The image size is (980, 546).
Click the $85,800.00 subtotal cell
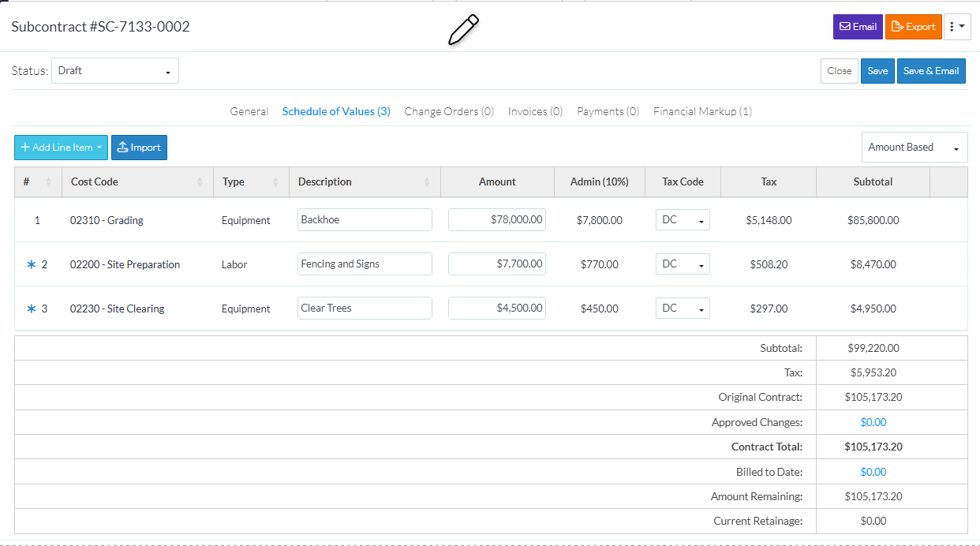click(x=873, y=221)
